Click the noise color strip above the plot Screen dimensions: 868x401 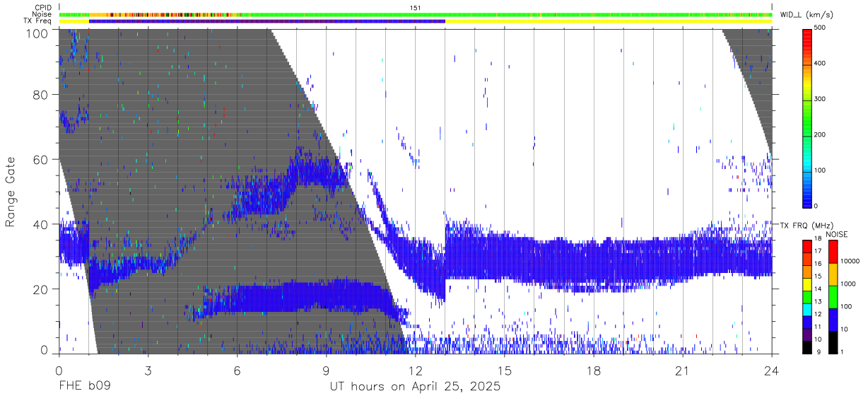point(416,14)
